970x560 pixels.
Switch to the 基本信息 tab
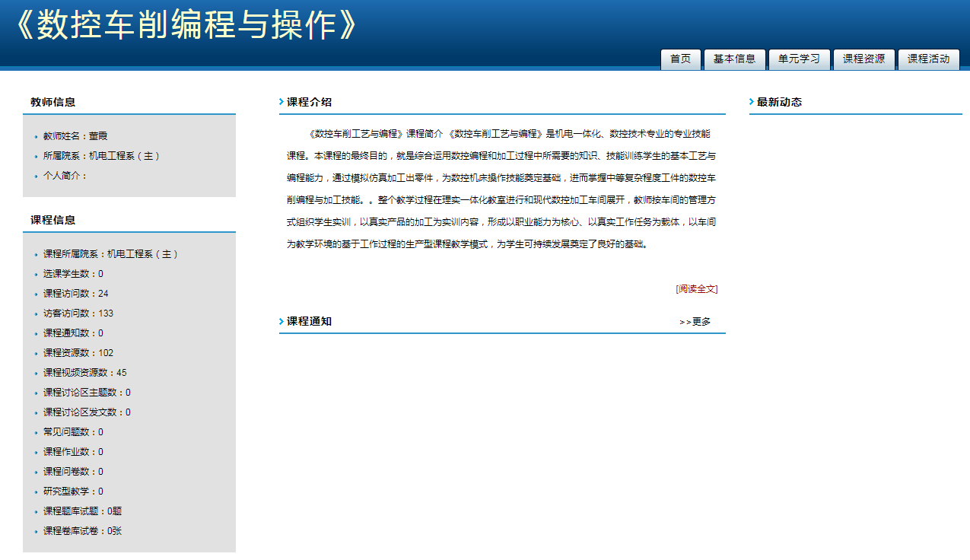point(734,59)
